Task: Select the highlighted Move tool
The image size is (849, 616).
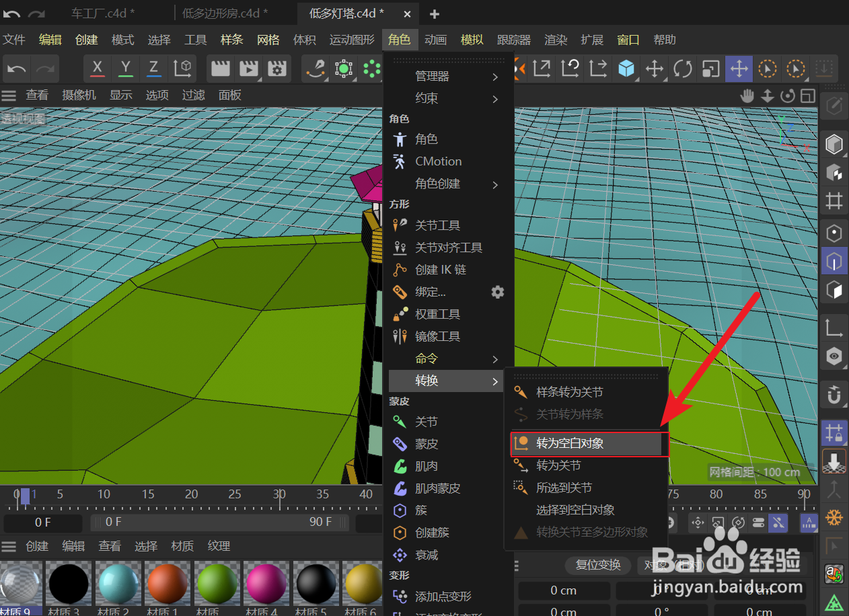Action: pyautogui.click(x=739, y=69)
